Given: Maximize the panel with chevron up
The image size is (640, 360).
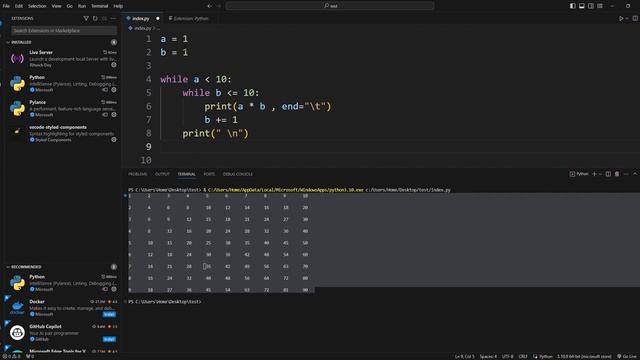Looking at the screenshot, I should click(635, 174).
